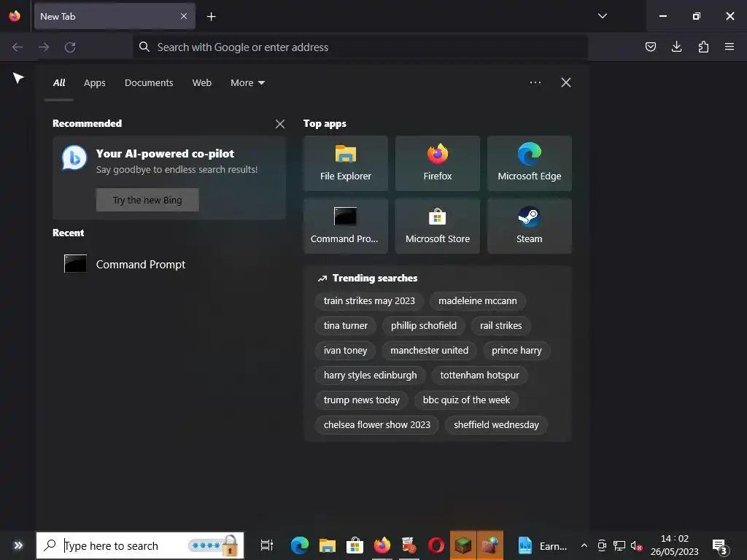This screenshot has height=560, width=747.
Task: Search trending madeleine mccann
Action: click(477, 301)
